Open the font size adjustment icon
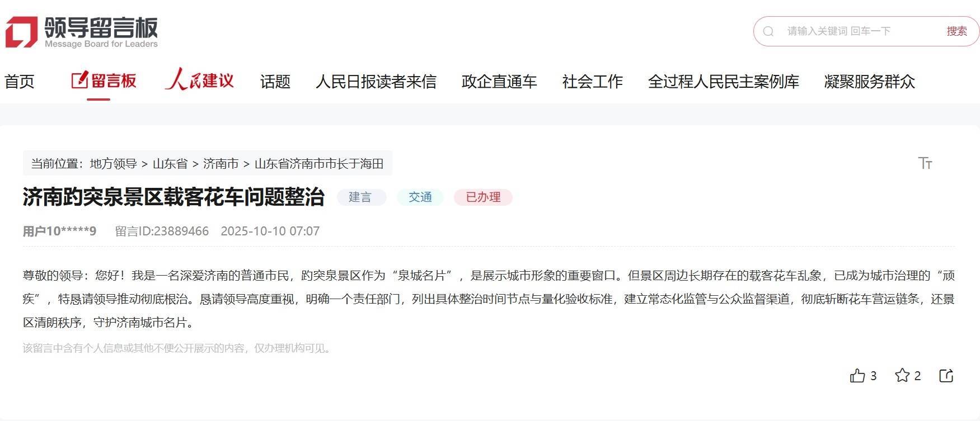The height and width of the screenshot is (421, 980). click(925, 163)
